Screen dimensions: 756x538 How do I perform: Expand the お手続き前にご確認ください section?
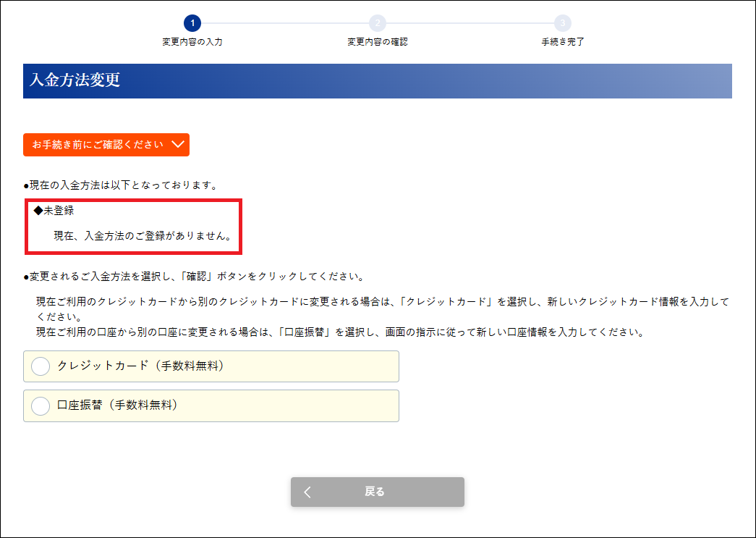tap(106, 145)
